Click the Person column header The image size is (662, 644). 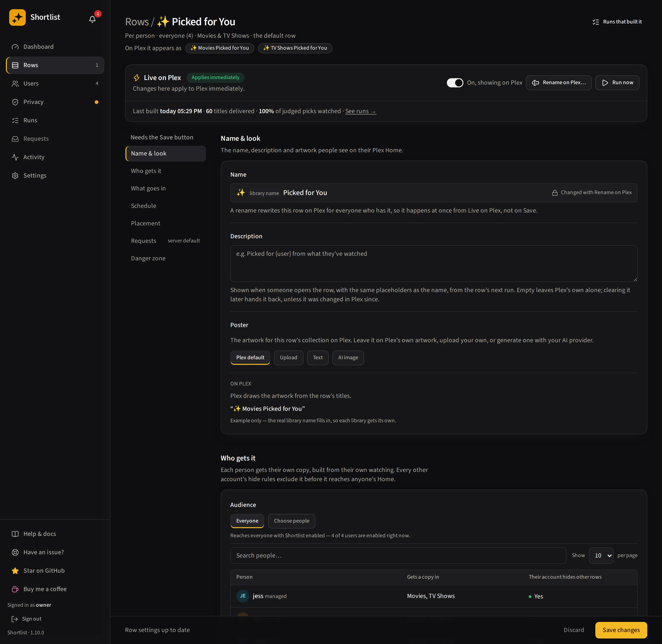[x=244, y=577]
